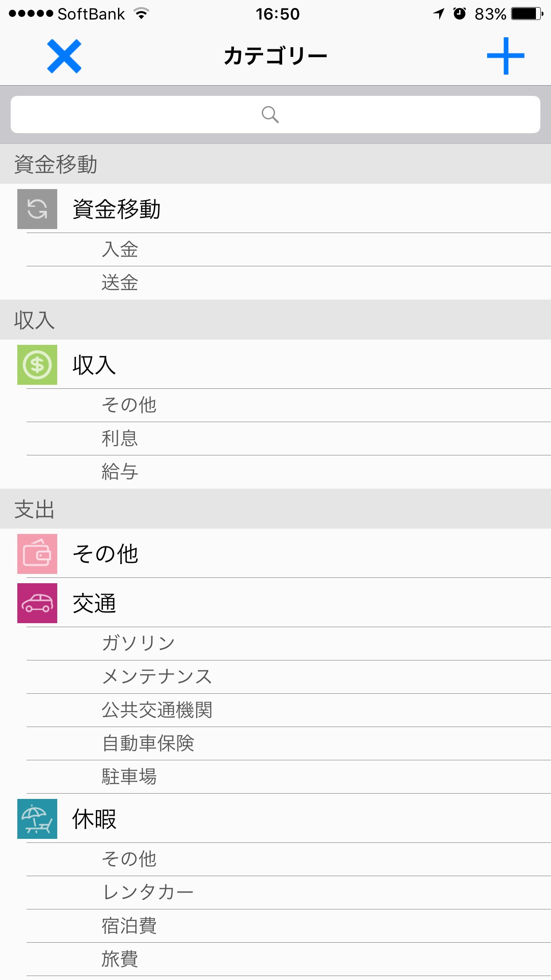Select the メンテナンス subcategory
Screen dimensions: 551x980
157,677
